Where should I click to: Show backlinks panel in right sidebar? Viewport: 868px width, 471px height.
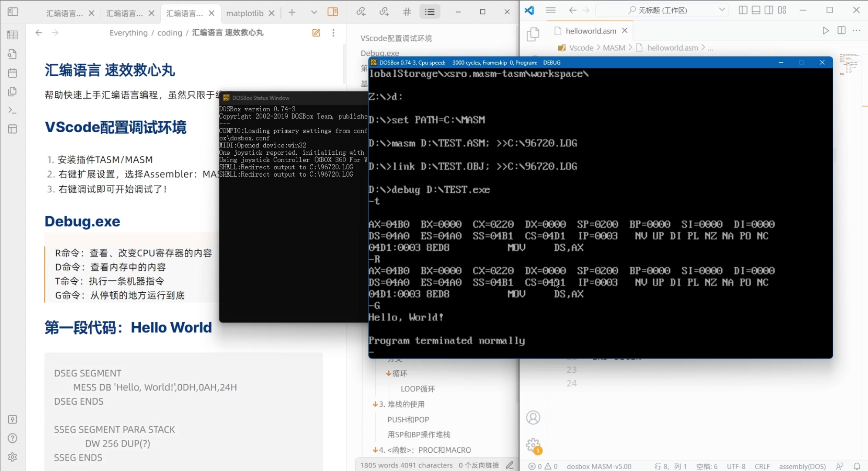click(x=361, y=12)
